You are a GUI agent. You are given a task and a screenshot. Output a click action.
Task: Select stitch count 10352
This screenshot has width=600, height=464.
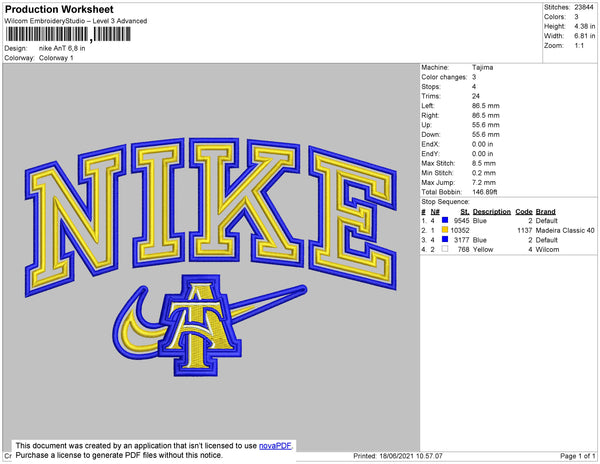(x=460, y=230)
